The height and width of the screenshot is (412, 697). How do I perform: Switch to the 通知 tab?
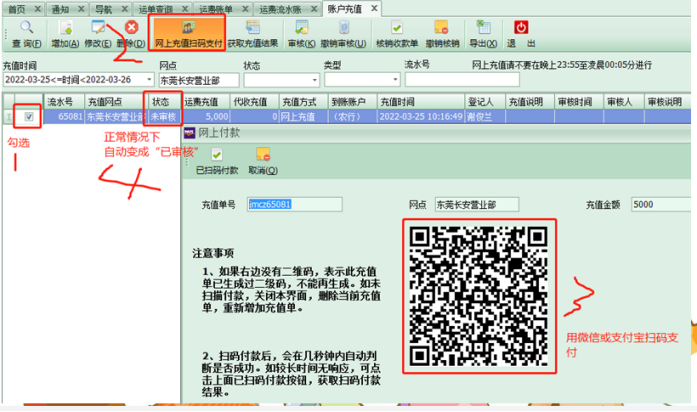coord(60,9)
